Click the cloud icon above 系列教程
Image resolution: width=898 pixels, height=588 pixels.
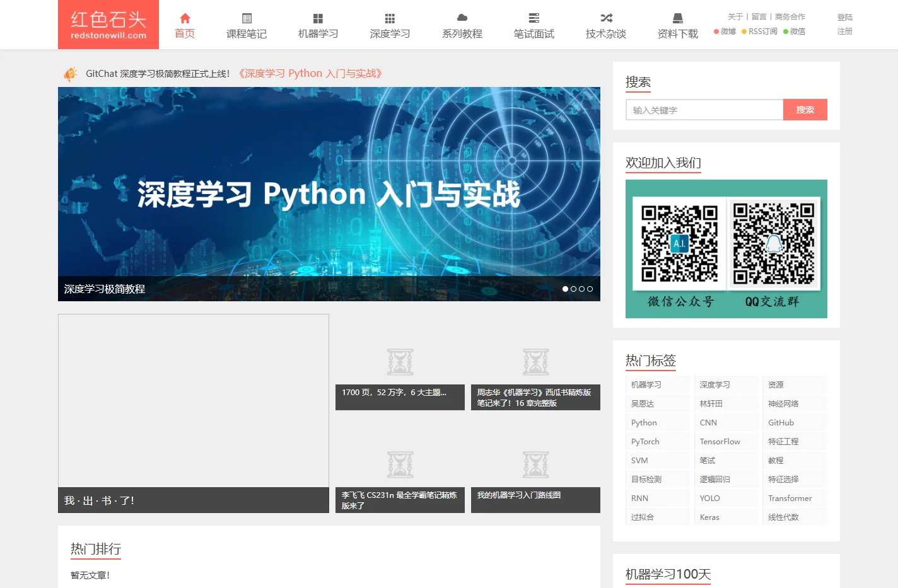pyautogui.click(x=462, y=18)
